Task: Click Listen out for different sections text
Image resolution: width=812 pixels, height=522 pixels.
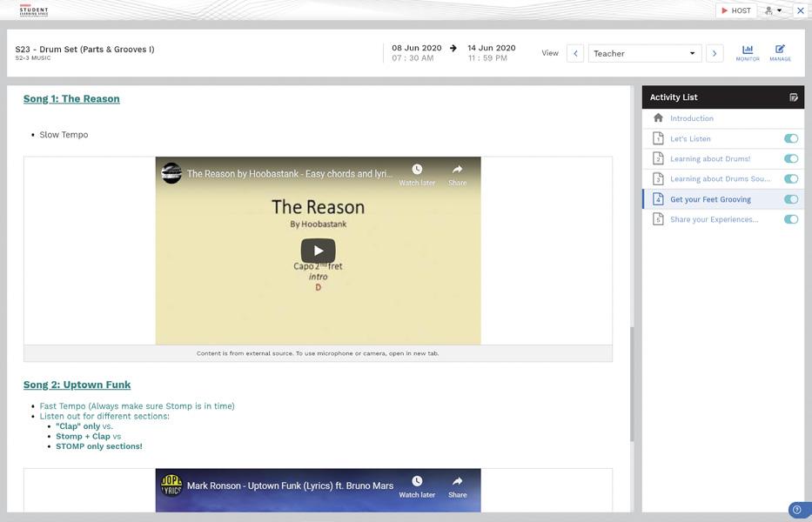Action: pyautogui.click(x=104, y=416)
